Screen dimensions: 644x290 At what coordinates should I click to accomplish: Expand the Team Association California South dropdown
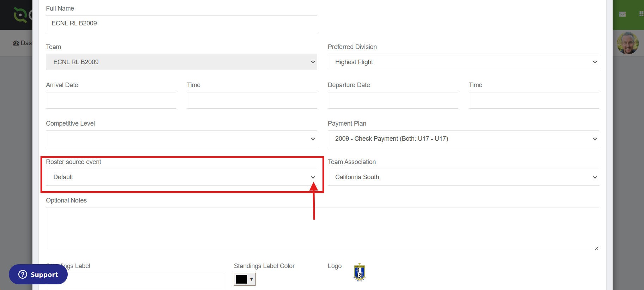[x=464, y=177]
